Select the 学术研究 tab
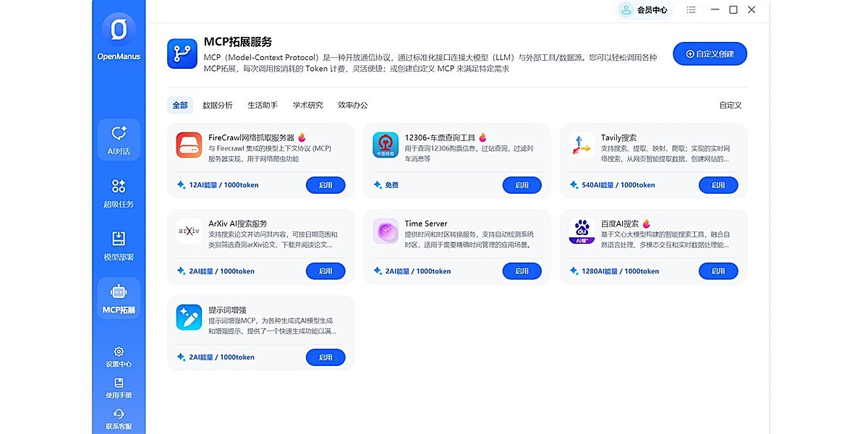The height and width of the screenshot is (434, 868). tap(307, 105)
